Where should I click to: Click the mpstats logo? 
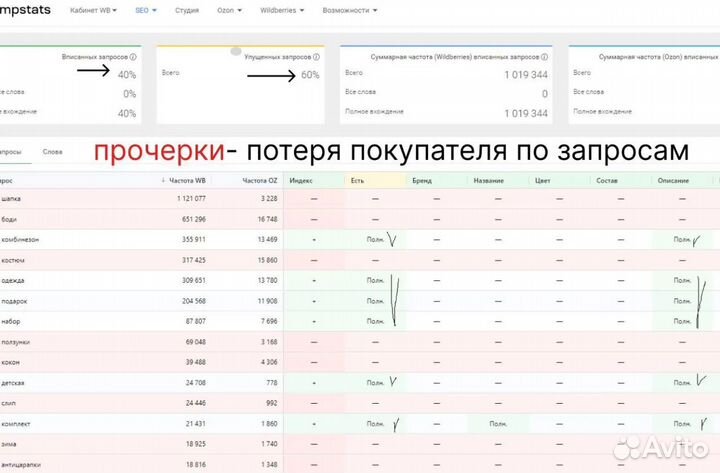pos(25,10)
